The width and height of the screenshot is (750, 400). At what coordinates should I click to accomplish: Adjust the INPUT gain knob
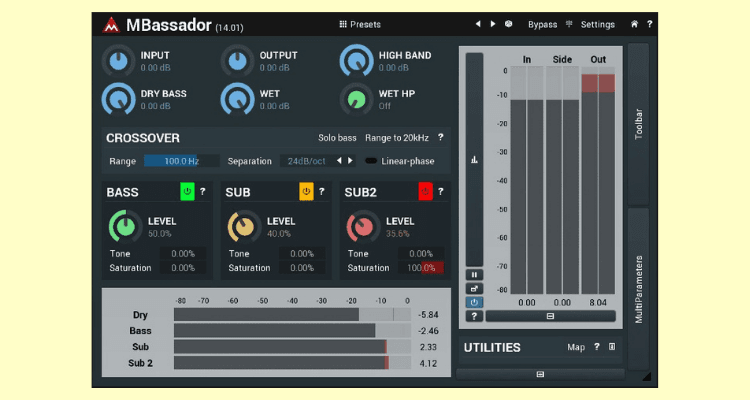(118, 61)
